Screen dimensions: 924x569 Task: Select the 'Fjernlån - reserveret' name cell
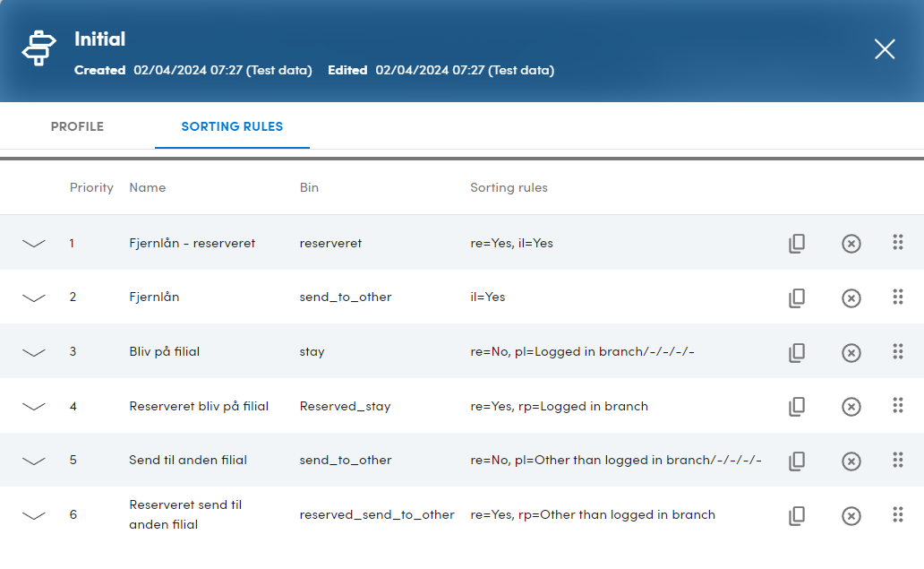(x=192, y=243)
